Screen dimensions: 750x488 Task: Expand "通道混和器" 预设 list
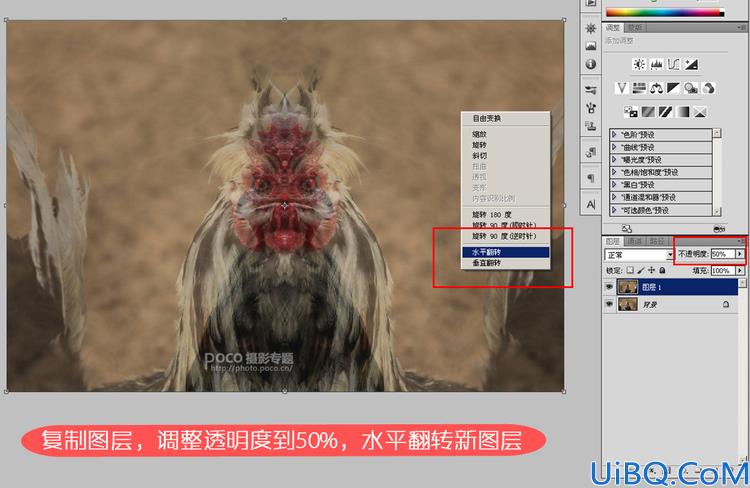[614, 197]
